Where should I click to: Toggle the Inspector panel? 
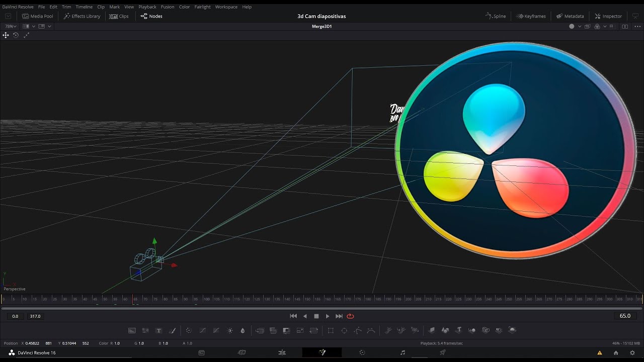click(608, 16)
